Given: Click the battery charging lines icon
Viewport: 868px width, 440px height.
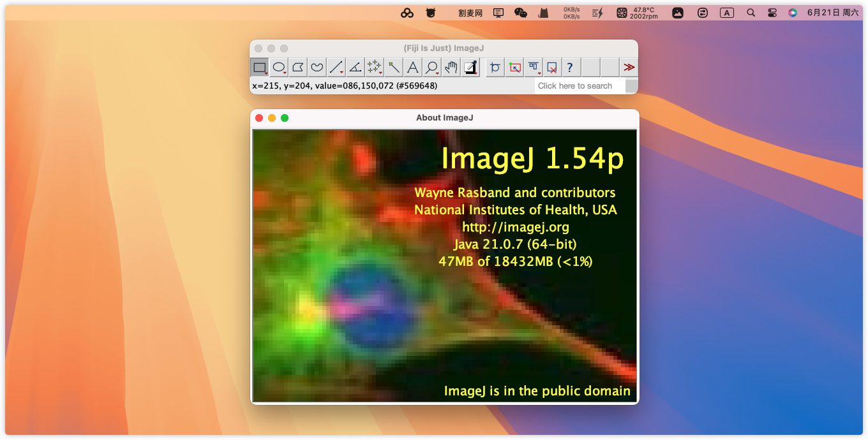Looking at the screenshot, I should click(x=597, y=13).
